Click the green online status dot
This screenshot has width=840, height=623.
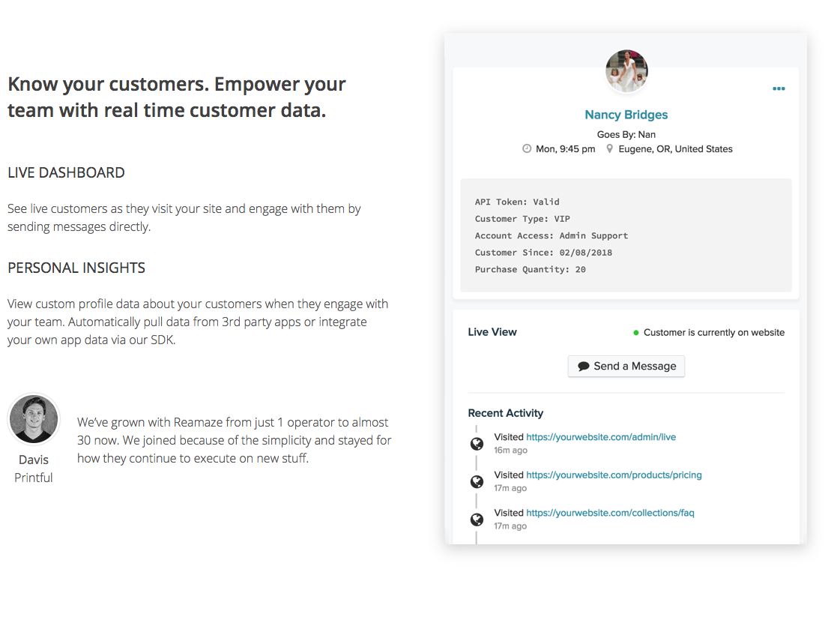click(x=636, y=332)
